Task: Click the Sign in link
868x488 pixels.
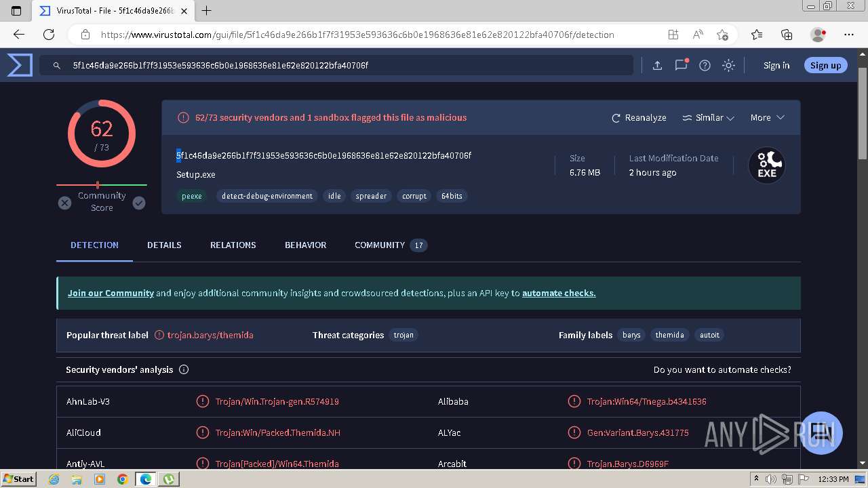Action: 776,66
